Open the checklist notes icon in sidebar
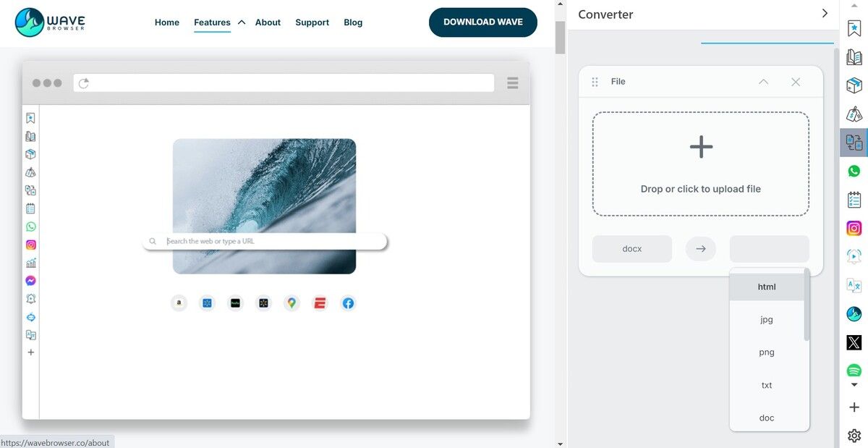The image size is (868, 448). [854, 200]
